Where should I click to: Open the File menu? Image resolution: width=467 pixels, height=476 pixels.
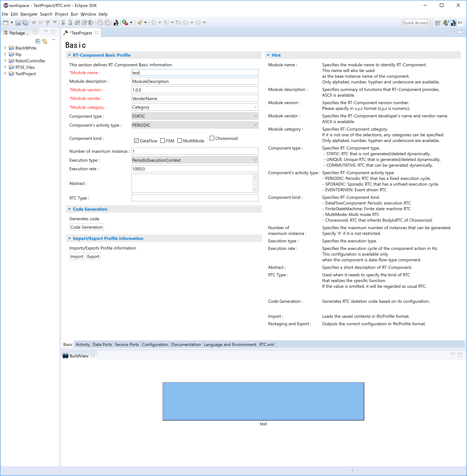click(x=5, y=14)
